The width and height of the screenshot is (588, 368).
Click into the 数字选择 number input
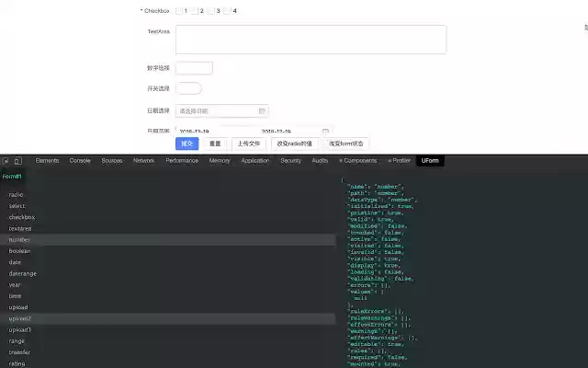click(x=194, y=68)
